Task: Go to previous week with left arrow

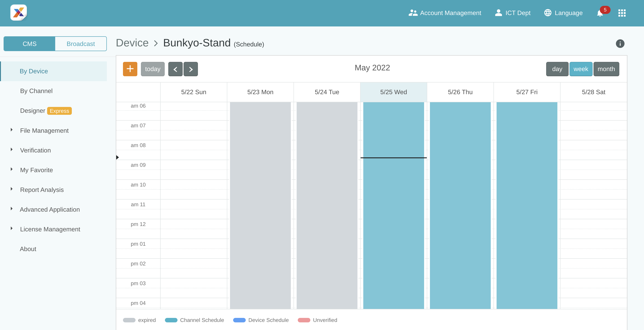Action: point(175,69)
